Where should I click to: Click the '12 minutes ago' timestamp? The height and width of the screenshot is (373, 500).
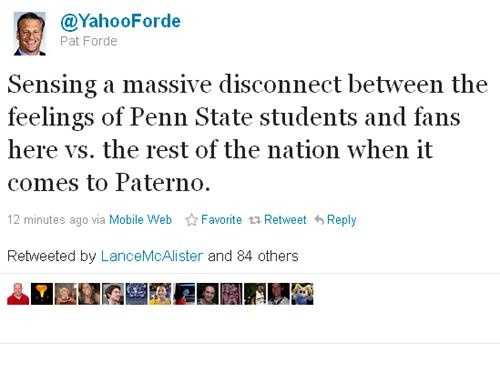tap(48, 220)
